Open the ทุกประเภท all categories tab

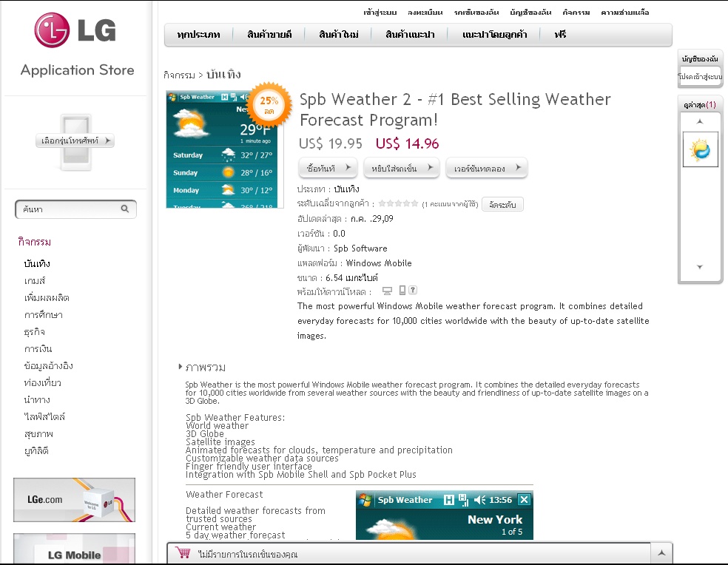(x=199, y=34)
